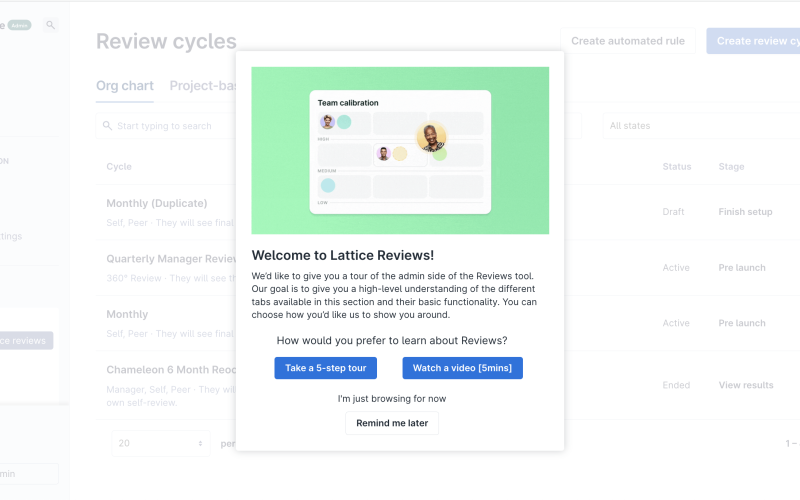Click the Ended status cell

point(676,385)
